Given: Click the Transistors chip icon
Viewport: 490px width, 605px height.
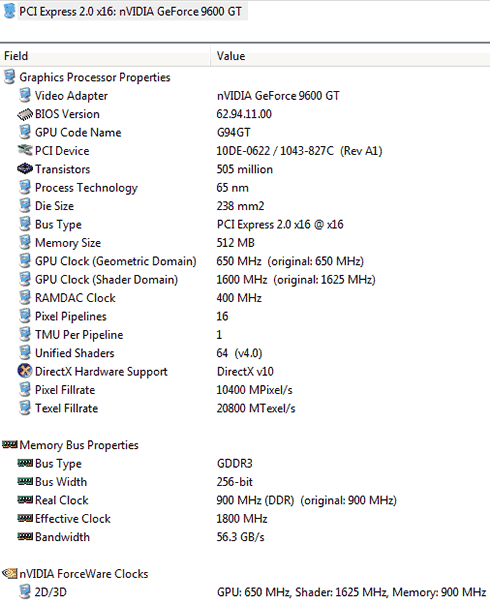Looking at the screenshot, I should [25, 169].
